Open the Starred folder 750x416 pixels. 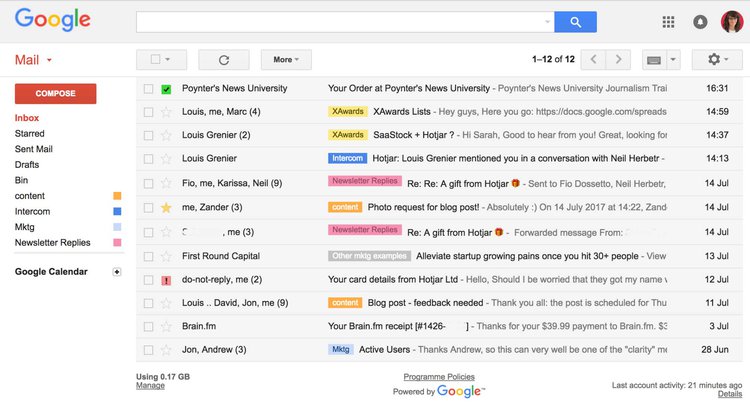pos(30,133)
